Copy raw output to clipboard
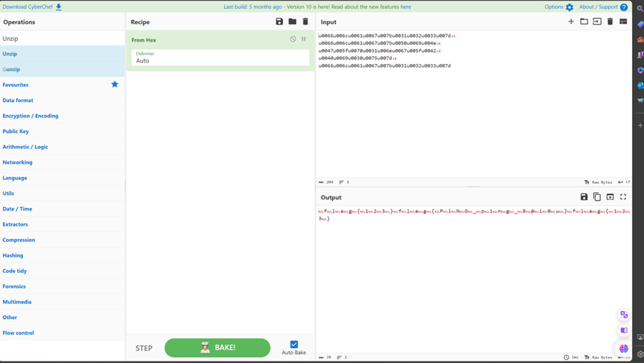 pos(597,197)
